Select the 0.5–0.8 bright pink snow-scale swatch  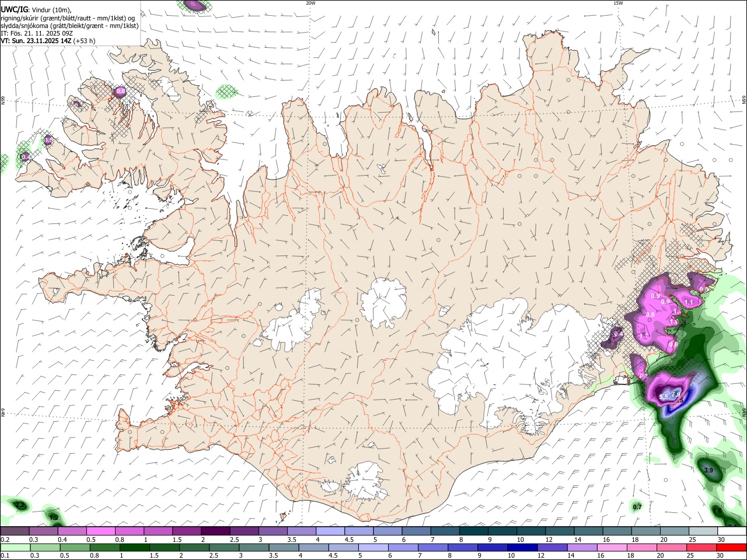point(100,531)
